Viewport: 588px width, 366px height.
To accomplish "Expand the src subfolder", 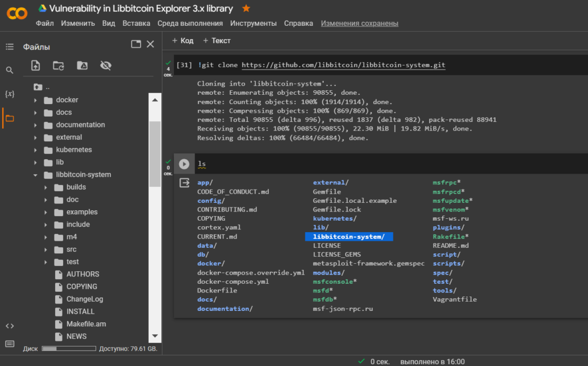I will click(x=46, y=249).
